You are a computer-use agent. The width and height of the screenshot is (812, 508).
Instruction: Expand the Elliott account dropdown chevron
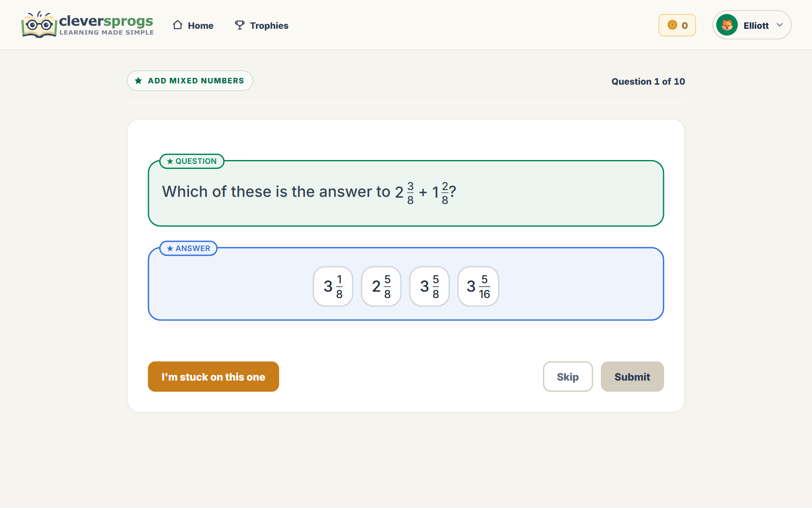[780, 25]
